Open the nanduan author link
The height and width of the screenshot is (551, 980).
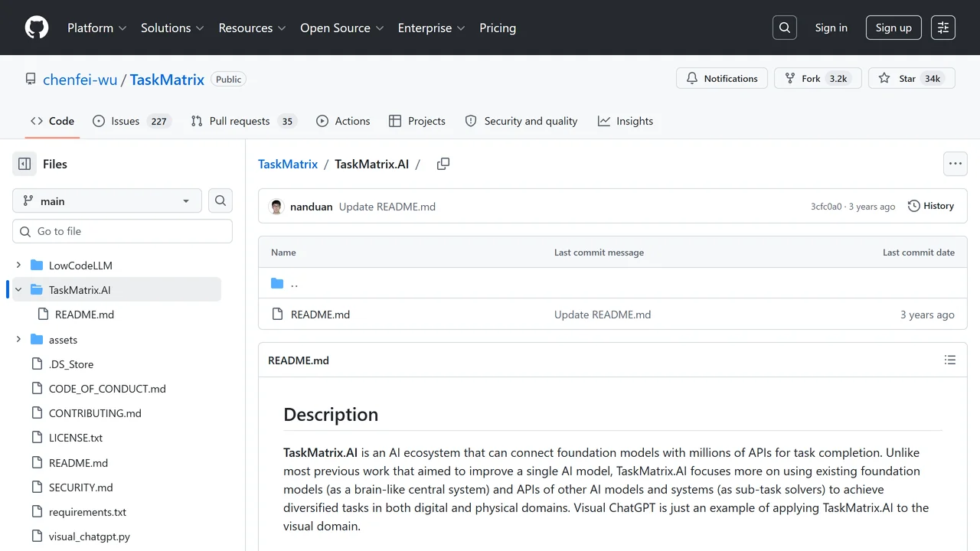point(312,207)
